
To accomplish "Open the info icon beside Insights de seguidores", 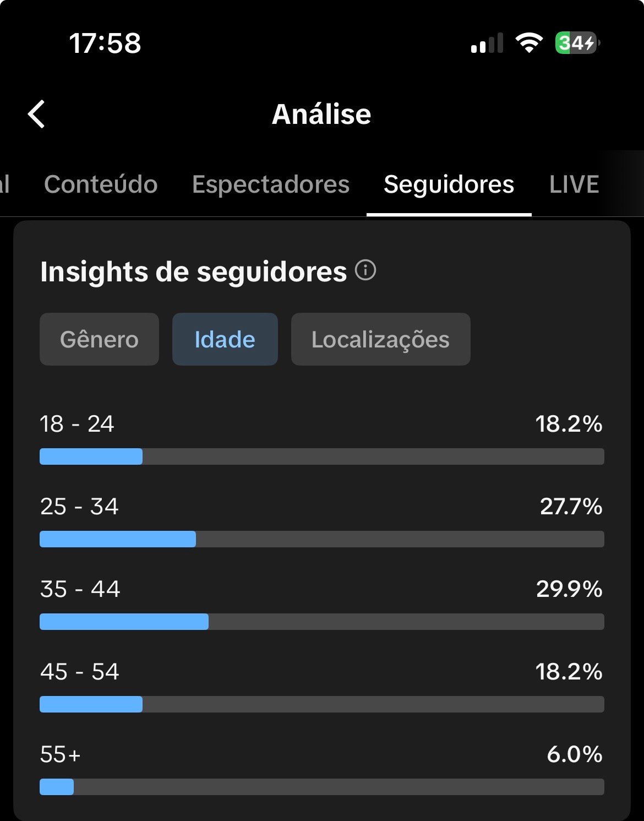I will [x=365, y=270].
